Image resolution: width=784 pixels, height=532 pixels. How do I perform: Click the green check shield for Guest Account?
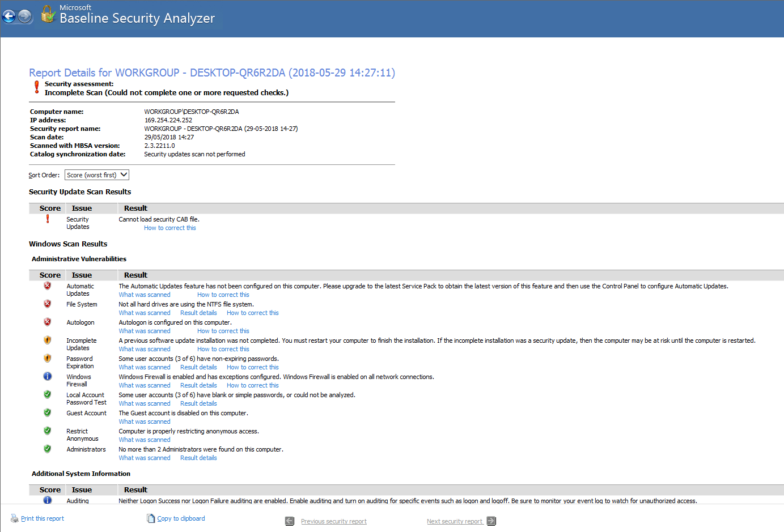click(x=48, y=412)
